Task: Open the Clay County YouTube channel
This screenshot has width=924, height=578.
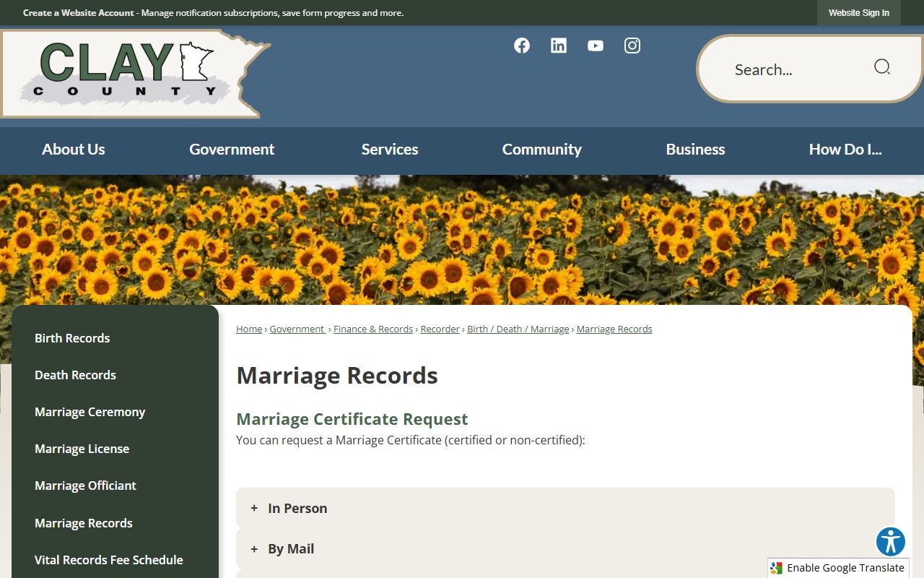Action: pyautogui.click(x=596, y=46)
